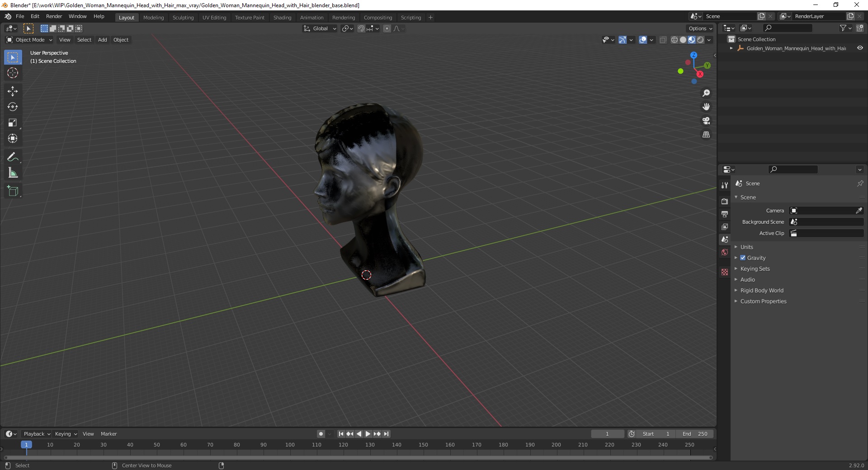Open the File menu

[20, 16]
